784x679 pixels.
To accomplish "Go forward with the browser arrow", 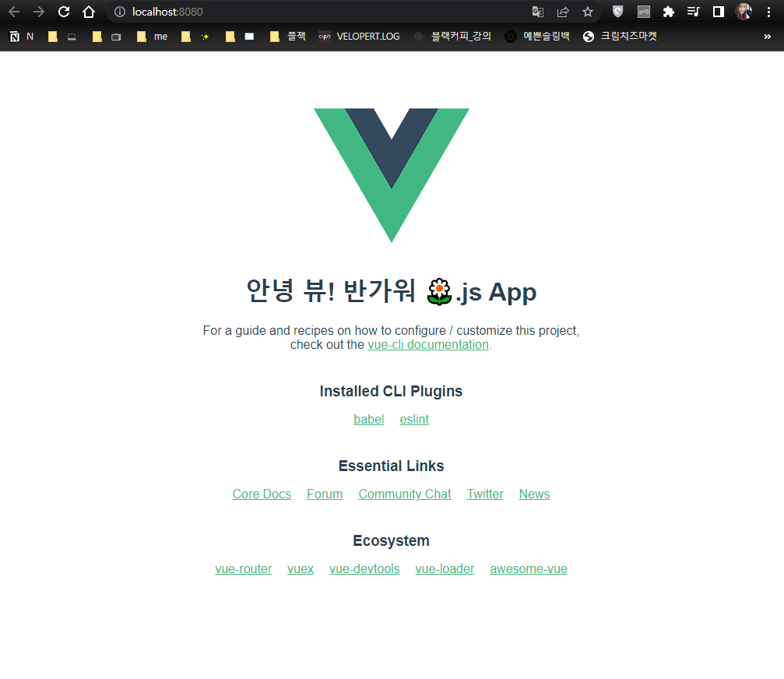I will 39,12.
